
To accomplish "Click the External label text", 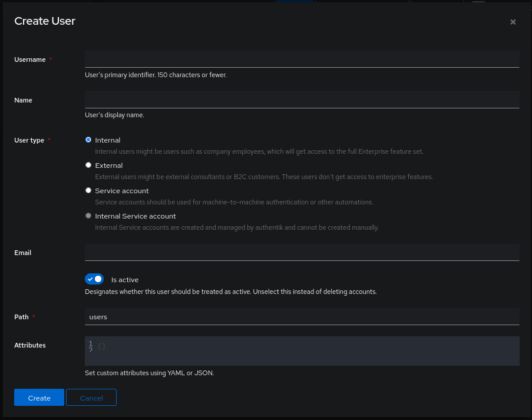I will 109,166.
